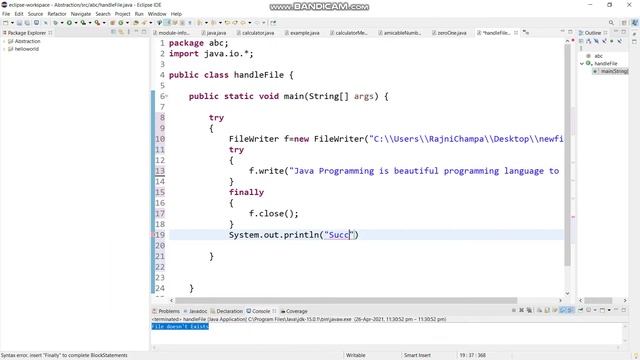Collapse All in Package Explorer toolbar
Viewport: 640px width, 360px height.
tap(113, 32)
